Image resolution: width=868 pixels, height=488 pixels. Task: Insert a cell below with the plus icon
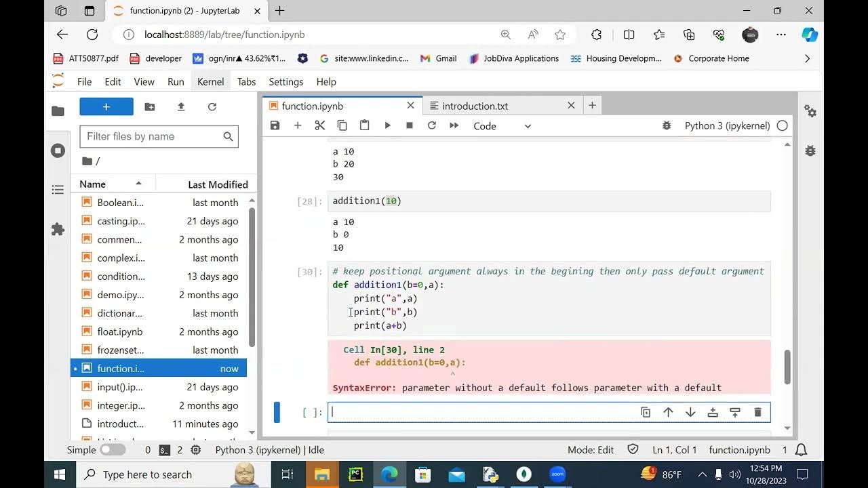(x=297, y=125)
